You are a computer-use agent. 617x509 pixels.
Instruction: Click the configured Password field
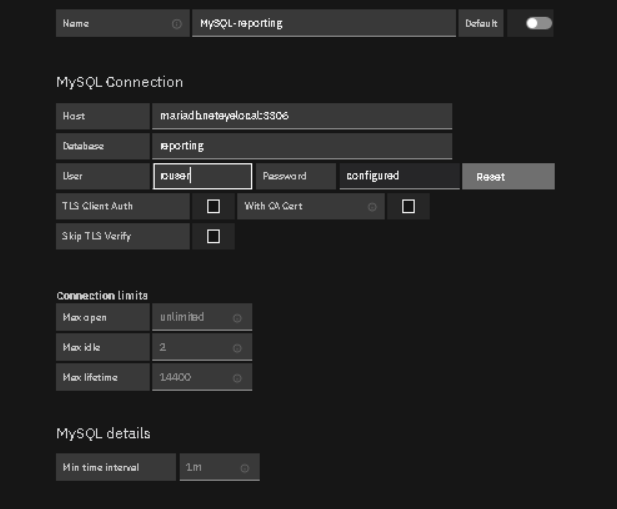click(399, 176)
